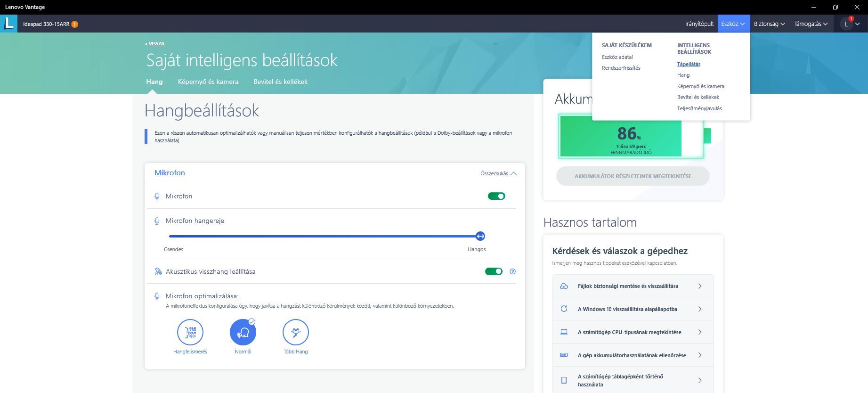Open Bevitel és kellékek in the Eszköz menu
This screenshot has height=393, width=868.
pyautogui.click(x=698, y=97)
